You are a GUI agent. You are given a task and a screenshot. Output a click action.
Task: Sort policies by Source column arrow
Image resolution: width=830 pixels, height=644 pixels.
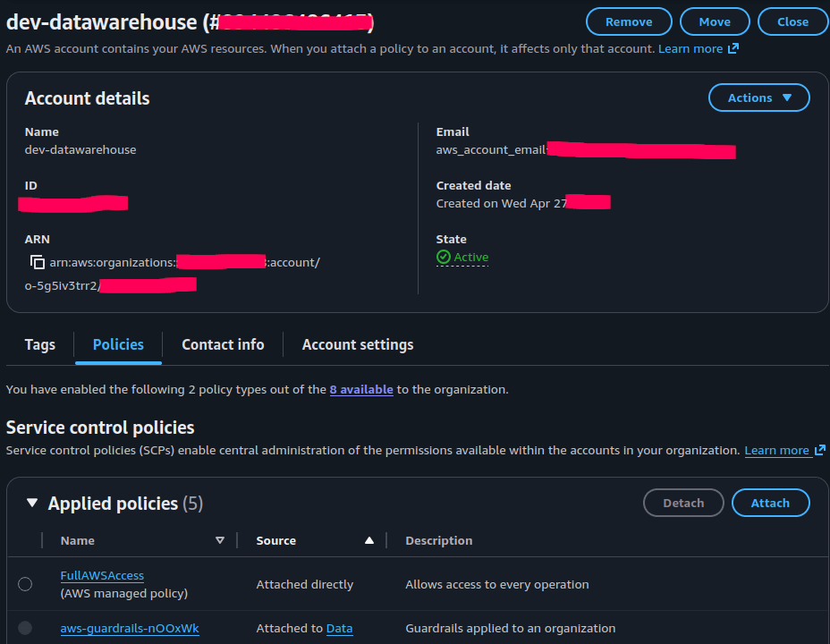(369, 540)
